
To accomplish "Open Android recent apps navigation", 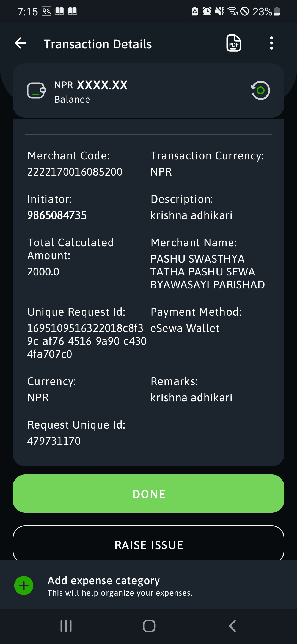I will coord(66,626).
